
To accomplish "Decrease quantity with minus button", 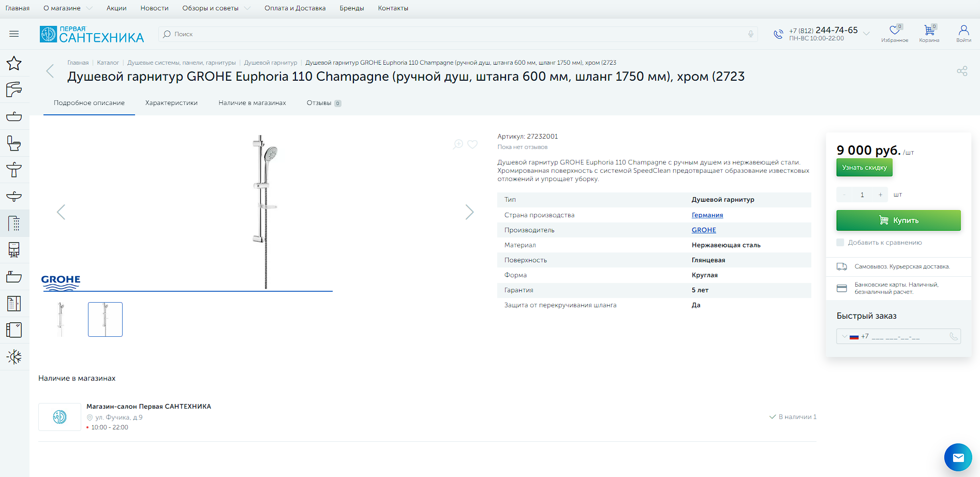I will pyautogui.click(x=844, y=195).
